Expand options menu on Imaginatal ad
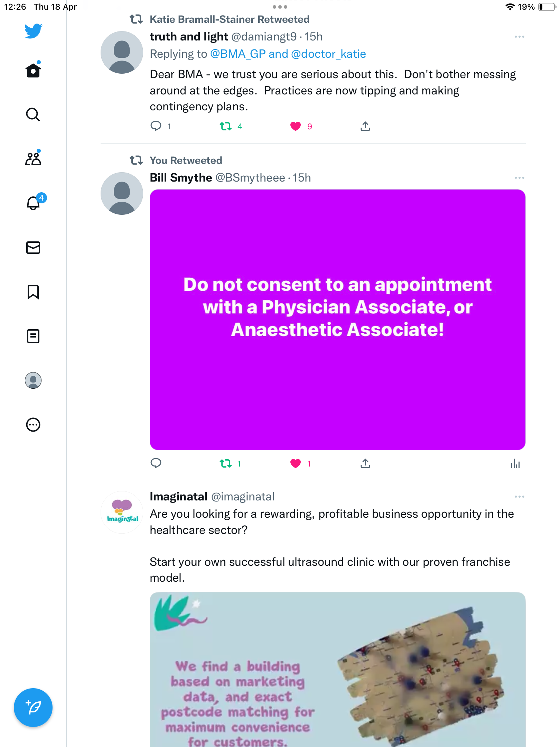Viewport: 560px width, 747px height. pyautogui.click(x=519, y=497)
